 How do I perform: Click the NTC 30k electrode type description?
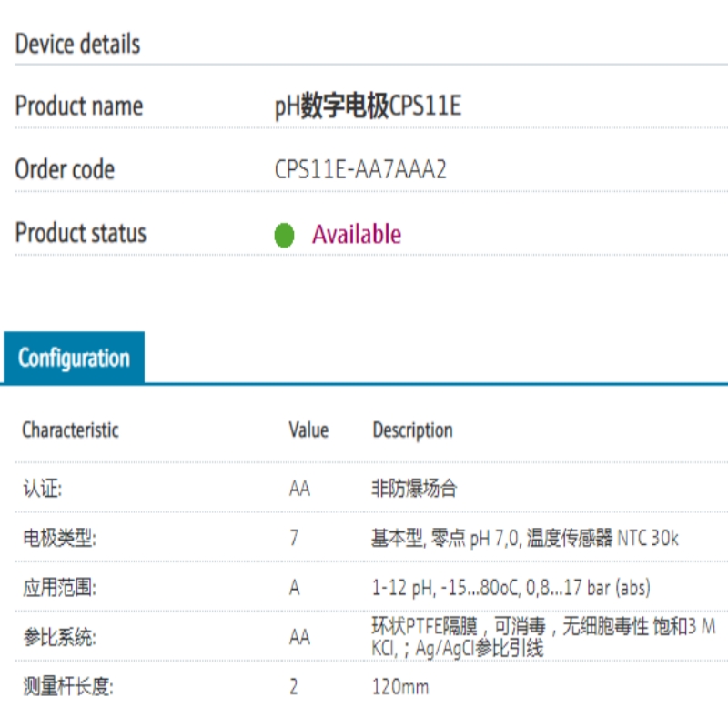tap(524, 538)
